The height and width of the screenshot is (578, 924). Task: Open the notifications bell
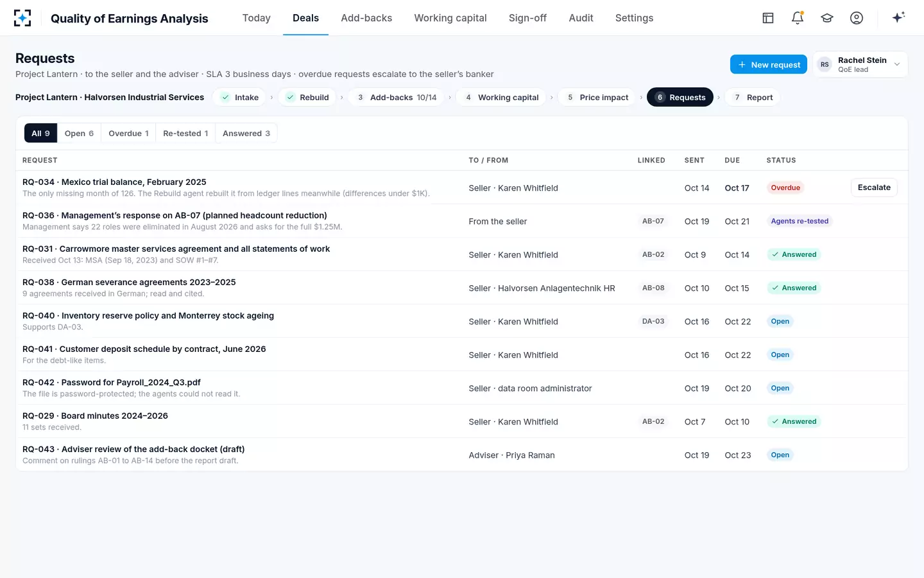point(798,18)
